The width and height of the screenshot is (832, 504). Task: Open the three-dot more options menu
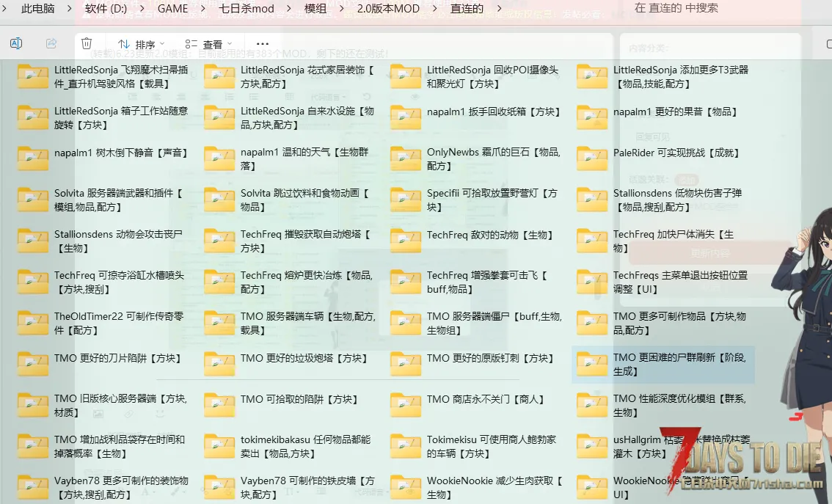click(263, 44)
